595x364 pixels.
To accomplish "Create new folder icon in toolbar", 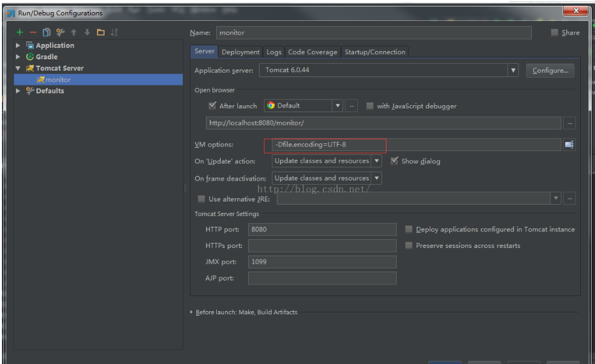I will coord(101,33).
